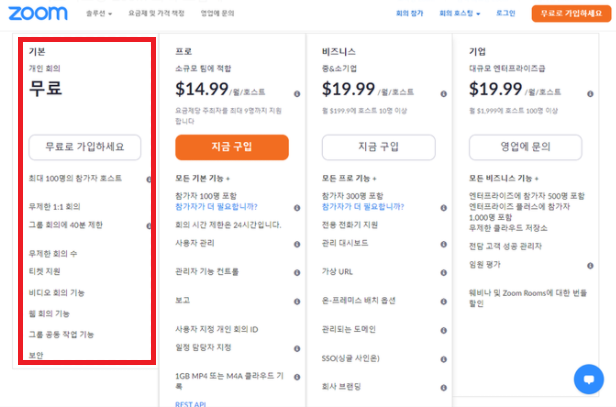Viewport: 616px width, 407px height.
Task: Show info for the Enterprise (기업) $19.99 price
Action: click(590, 94)
